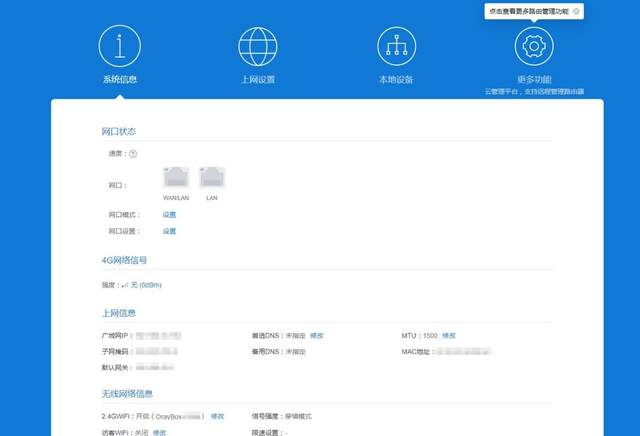Select the 上网设置 tab label

click(x=258, y=79)
